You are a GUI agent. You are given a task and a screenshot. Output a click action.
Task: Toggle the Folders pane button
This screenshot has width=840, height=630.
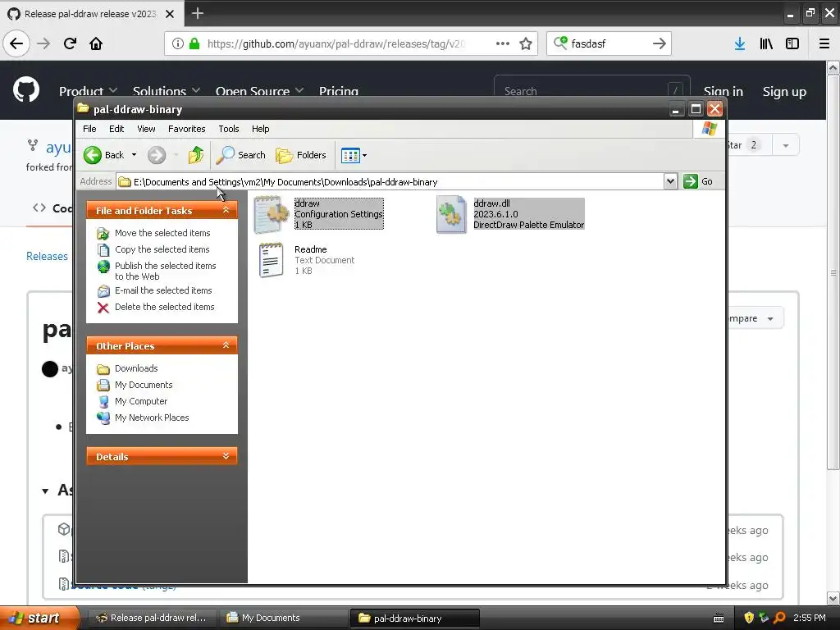click(x=300, y=155)
